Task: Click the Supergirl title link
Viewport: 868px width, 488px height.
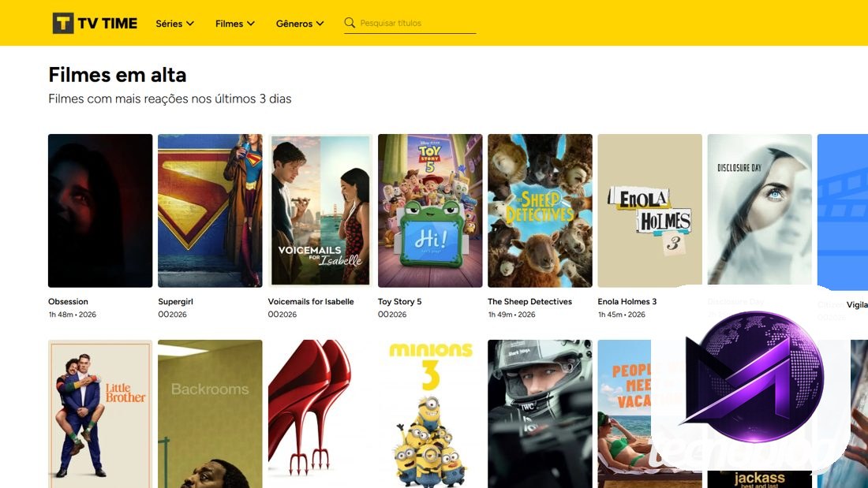Action: (175, 301)
